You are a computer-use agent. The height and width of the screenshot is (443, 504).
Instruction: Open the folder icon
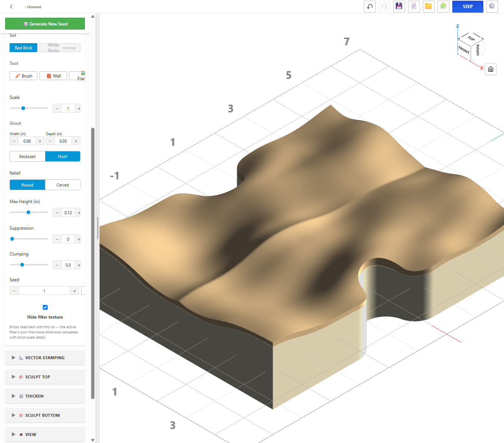click(429, 7)
